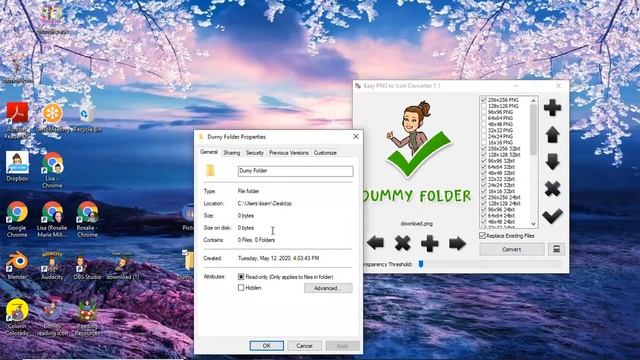Go to previous image with left arrow
This screenshot has width=640, height=360.
[375, 243]
